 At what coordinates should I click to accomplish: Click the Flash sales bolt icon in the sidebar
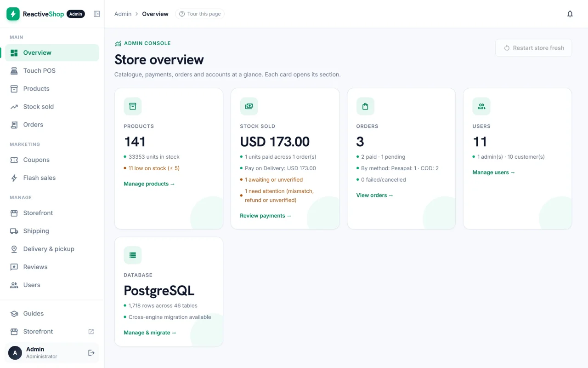(14, 178)
